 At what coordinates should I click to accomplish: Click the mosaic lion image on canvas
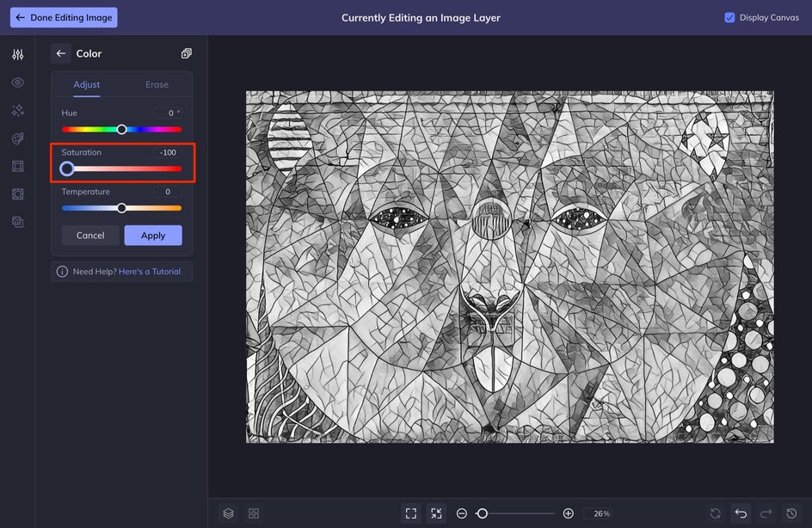coord(510,267)
